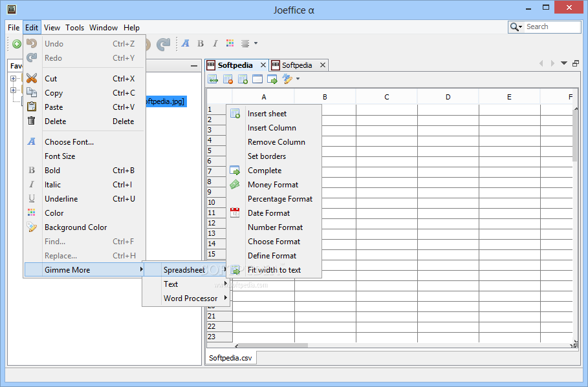Click the redo arrow icon in main toolbar
Viewport: 588px width, 387px height.
point(163,44)
